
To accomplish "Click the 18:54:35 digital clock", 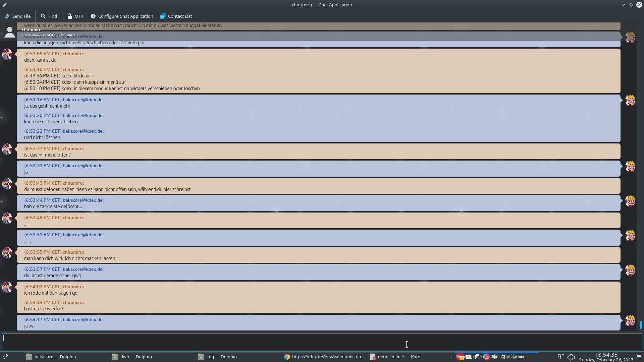I will 606,355.
